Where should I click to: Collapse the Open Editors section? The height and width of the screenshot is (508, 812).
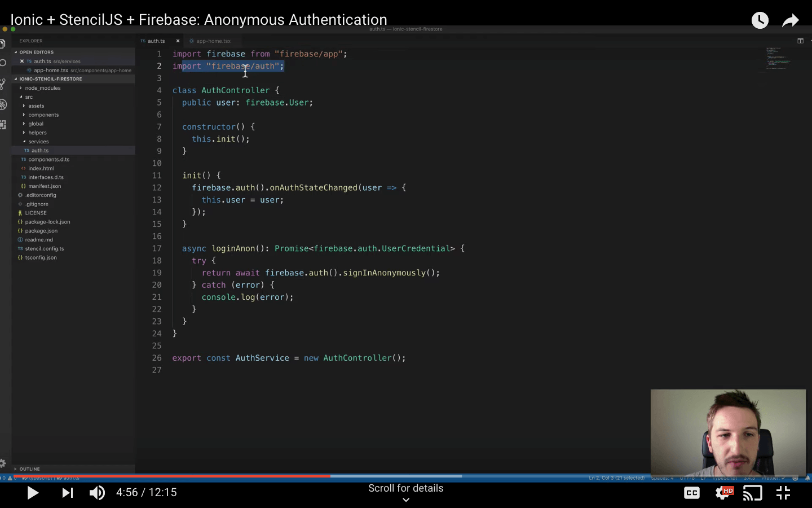coord(36,52)
